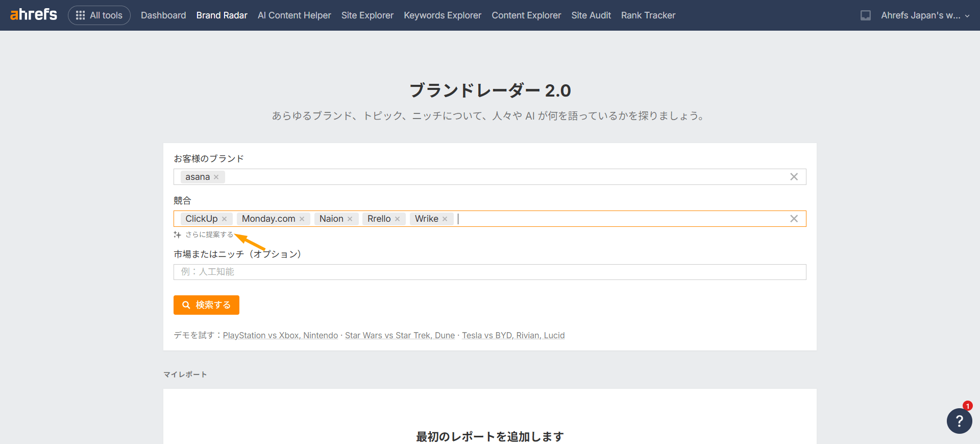The image size is (980, 444).
Task: Click the マイレポート label
Action: coord(185,375)
